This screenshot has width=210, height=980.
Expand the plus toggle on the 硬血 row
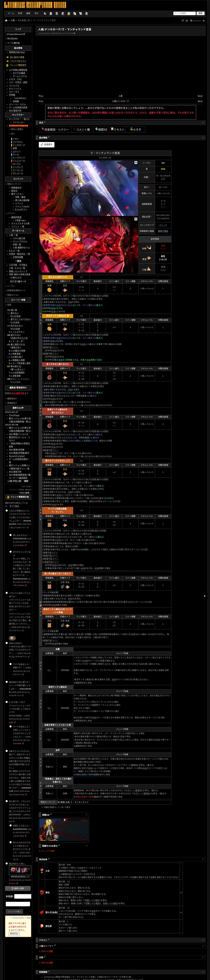click(181, 892)
